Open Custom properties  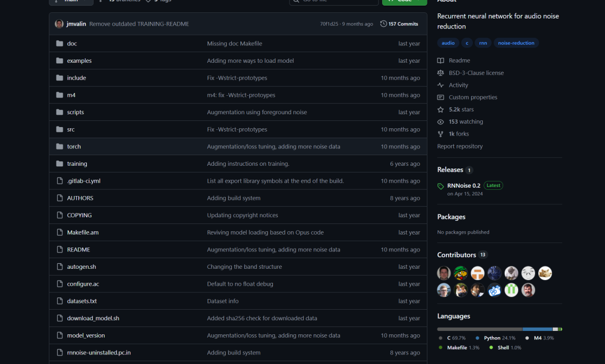click(473, 97)
